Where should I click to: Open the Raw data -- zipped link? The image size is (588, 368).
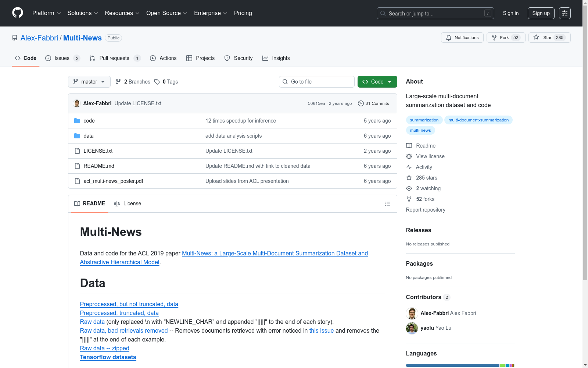(105, 348)
